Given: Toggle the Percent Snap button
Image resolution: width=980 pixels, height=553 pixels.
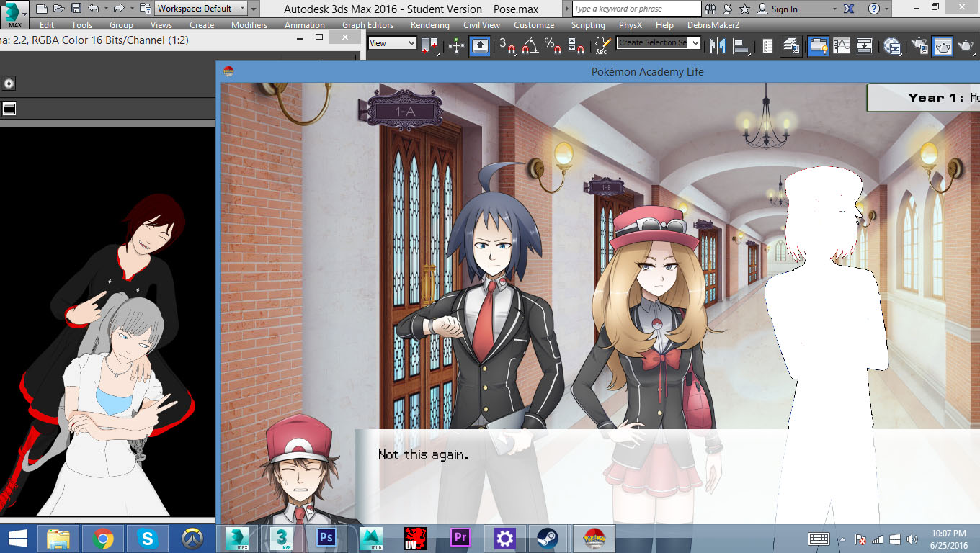Looking at the screenshot, I should coord(553,46).
